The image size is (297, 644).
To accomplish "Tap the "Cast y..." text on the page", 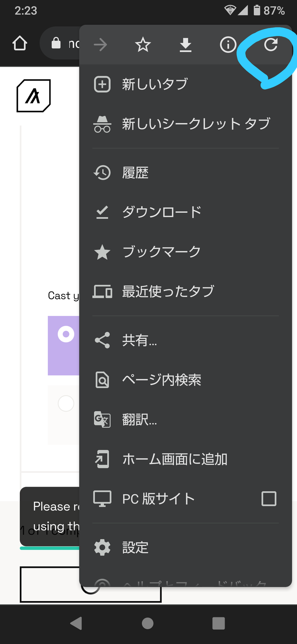I will click(x=64, y=296).
